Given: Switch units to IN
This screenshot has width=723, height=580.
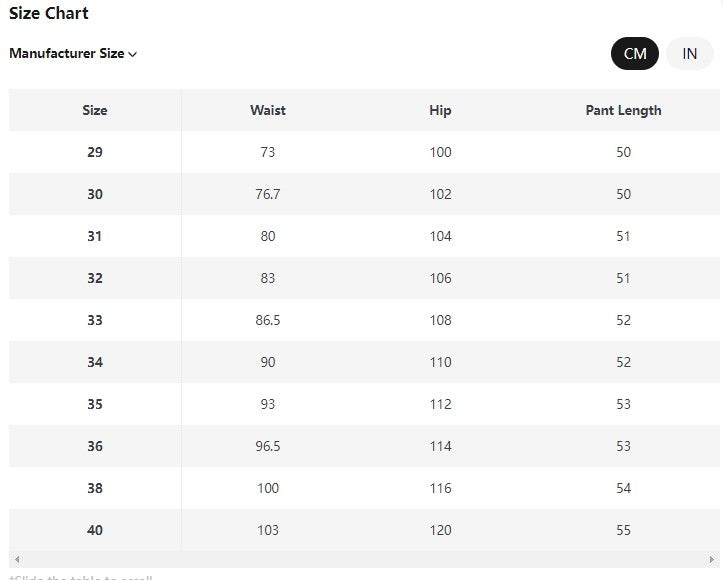Looking at the screenshot, I should (x=690, y=54).
